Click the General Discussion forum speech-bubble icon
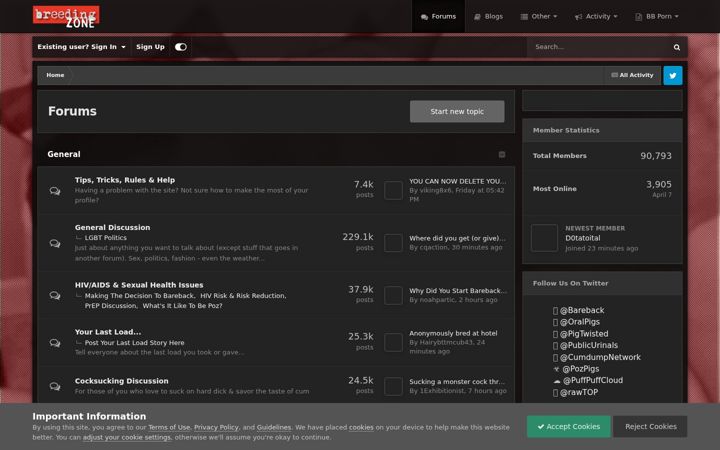The image size is (720, 450). [x=55, y=243]
